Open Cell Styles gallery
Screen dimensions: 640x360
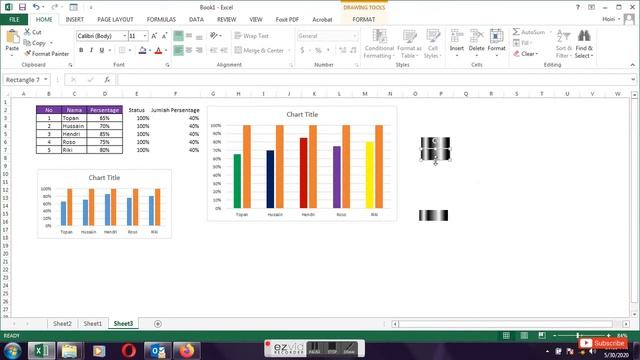[433, 44]
